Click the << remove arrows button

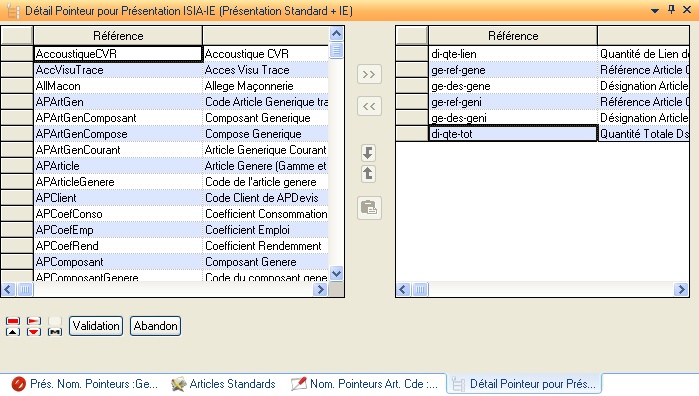(369, 106)
